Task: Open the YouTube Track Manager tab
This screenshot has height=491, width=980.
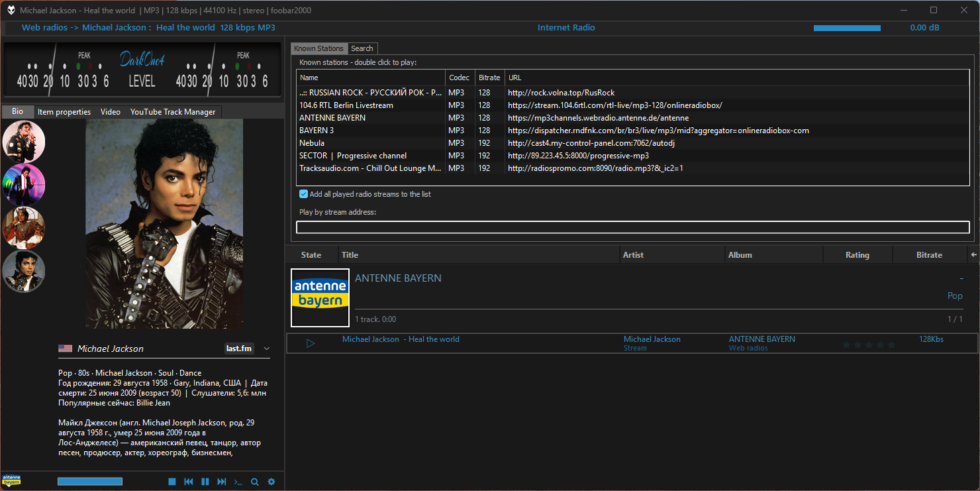Action: click(x=173, y=112)
